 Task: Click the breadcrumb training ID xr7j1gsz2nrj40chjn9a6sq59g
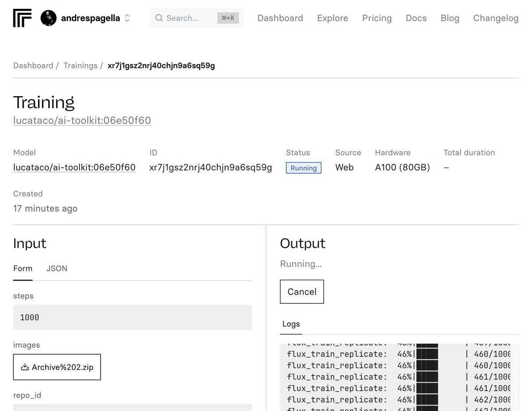coord(161,66)
